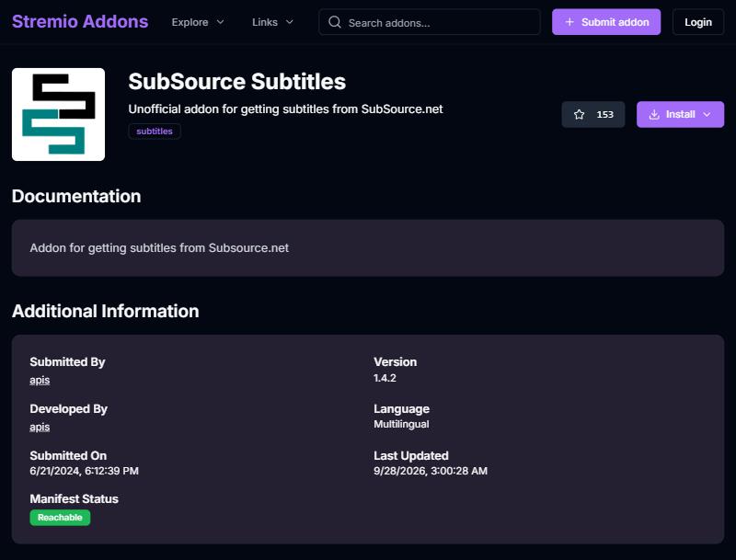
Task: Select the date 9/28/2026, 3:00:28 AM
Action: [x=431, y=471]
